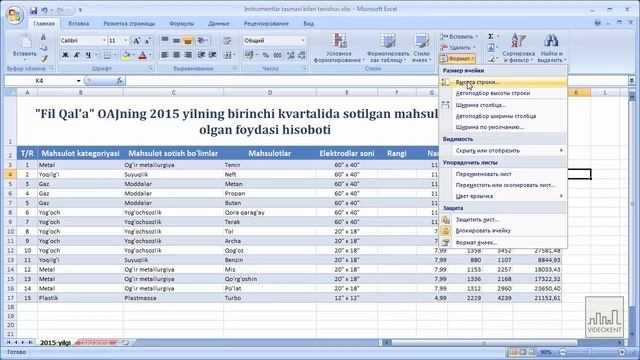Open fill color dropdown arrow
Viewport: 640px width, 360px height.
(x=133, y=55)
